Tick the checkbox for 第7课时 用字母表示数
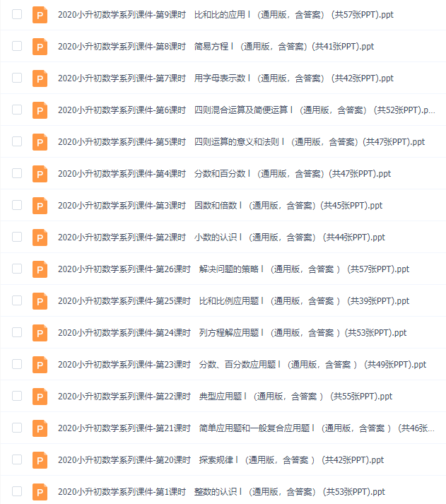The width and height of the screenshot is (446, 504). tap(17, 78)
